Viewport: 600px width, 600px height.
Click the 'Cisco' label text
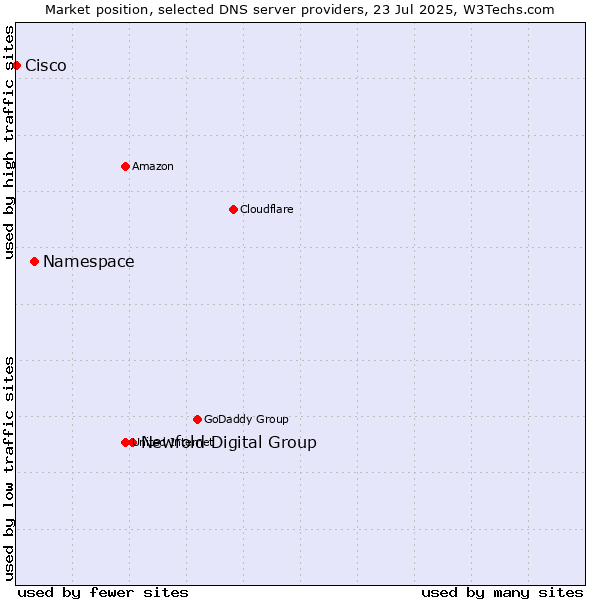46,65
